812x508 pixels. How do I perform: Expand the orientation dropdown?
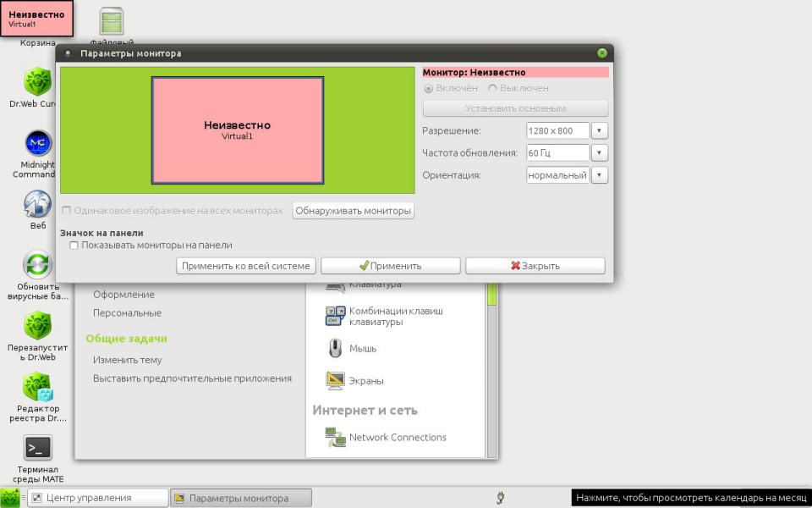click(600, 175)
